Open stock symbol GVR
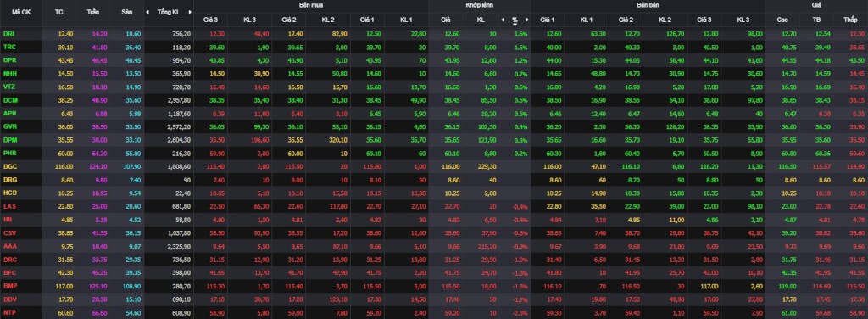This screenshot has width=868, height=319. point(9,126)
